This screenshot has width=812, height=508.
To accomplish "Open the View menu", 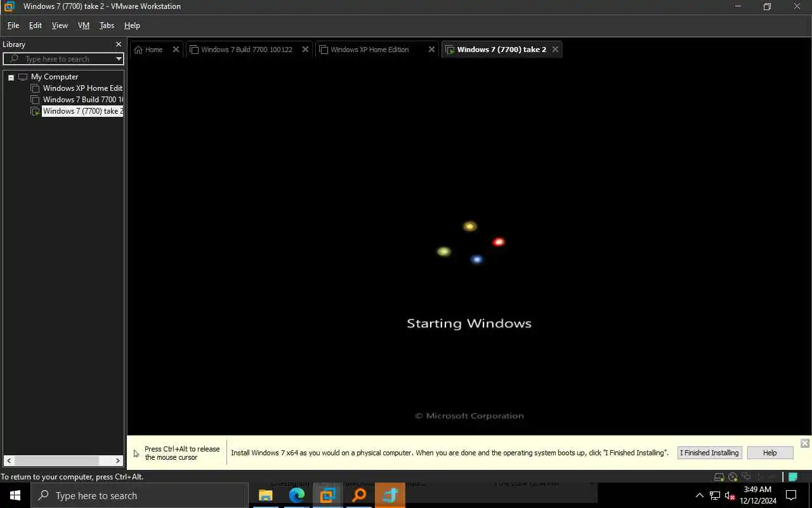I will (x=60, y=25).
